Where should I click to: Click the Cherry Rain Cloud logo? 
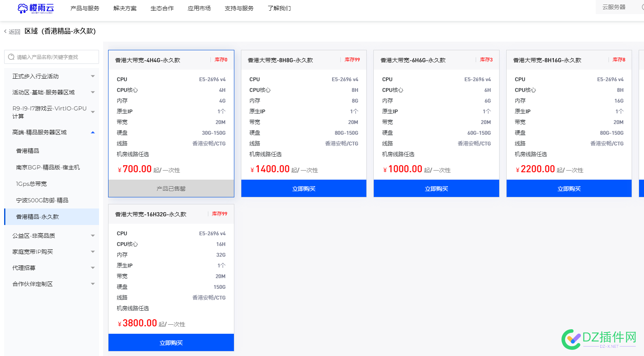(35, 8)
